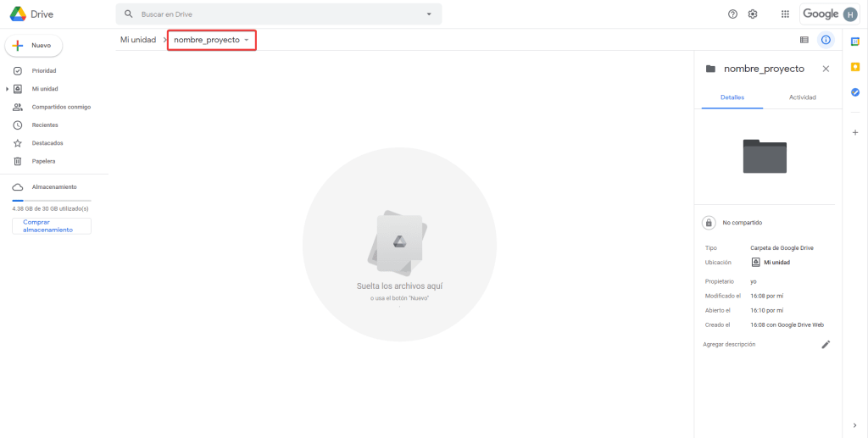Open the Google Calendar side icon
This screenshot has width=868, height=438.
tap(855, 42)
